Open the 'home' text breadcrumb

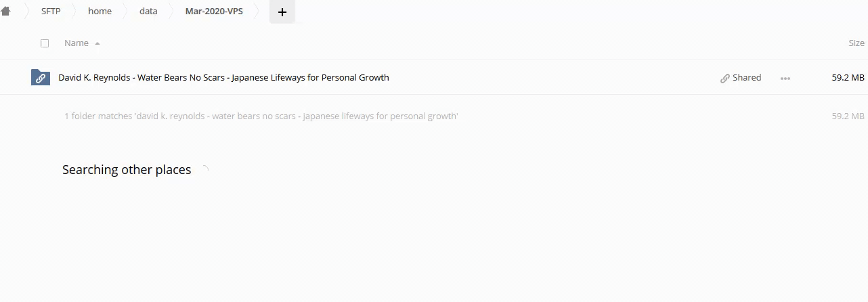tap(100, 11)
